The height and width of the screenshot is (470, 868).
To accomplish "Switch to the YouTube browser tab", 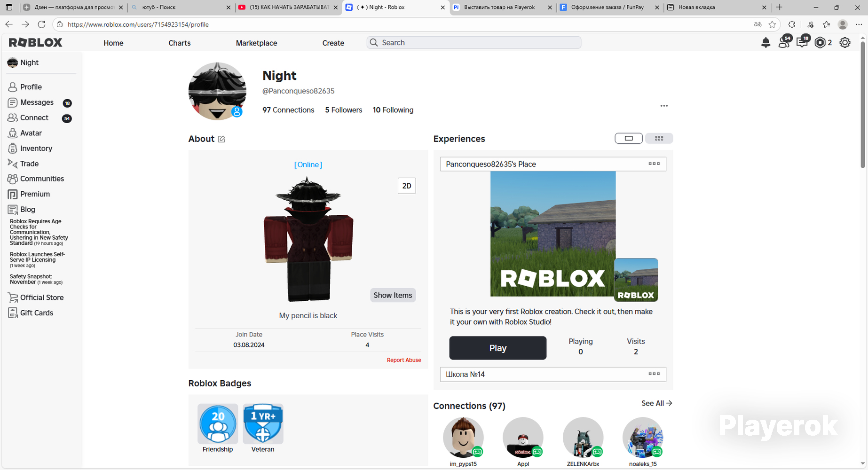I will pos(287,7).
